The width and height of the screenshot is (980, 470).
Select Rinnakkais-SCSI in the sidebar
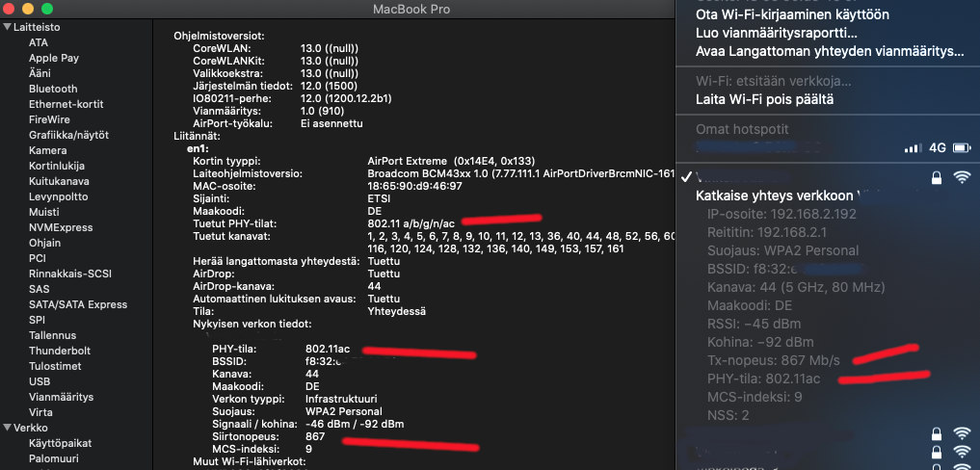(x=70, y=274)
